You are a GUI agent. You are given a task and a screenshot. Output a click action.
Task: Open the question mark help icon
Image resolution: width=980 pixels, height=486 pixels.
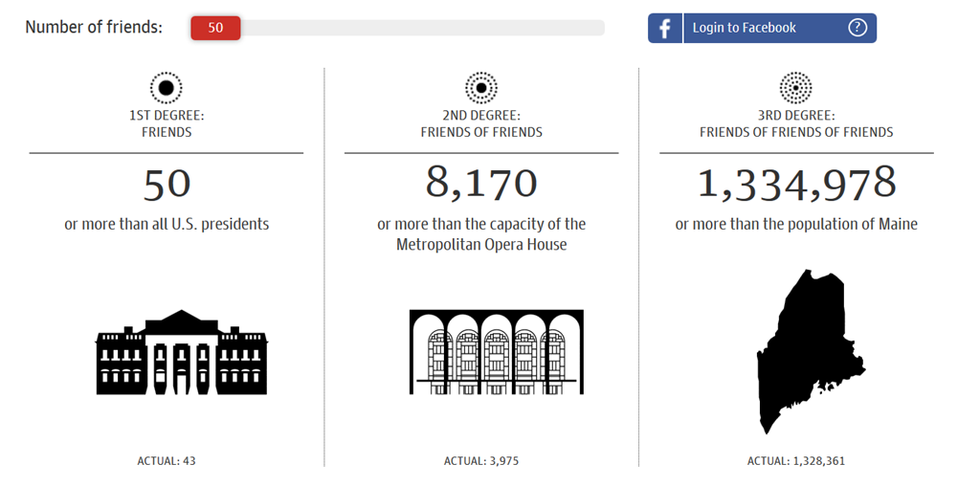857,28
